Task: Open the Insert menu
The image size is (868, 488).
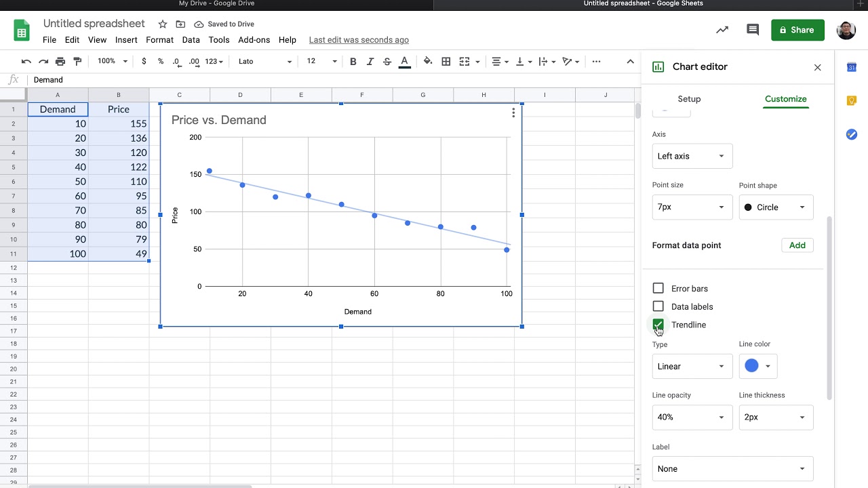Action: [126, 40]
